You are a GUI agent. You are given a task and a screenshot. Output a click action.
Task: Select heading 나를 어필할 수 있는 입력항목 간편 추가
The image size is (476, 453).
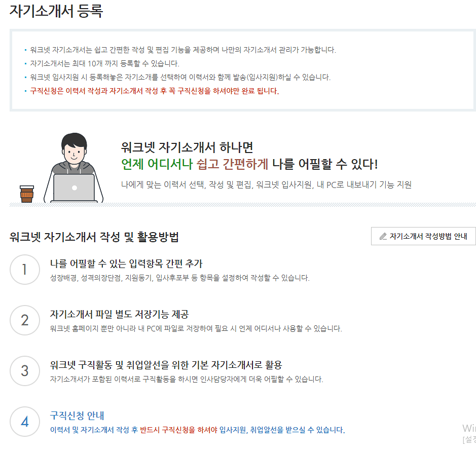point(126,263)
